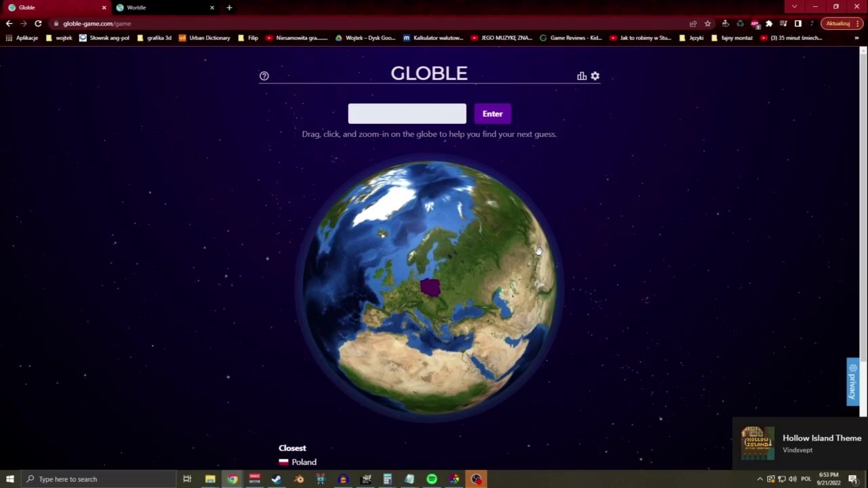Viewport: 868px width, 488px height.
Task: Click the Aktualizuj browser update button
Action: pos(838,23)
